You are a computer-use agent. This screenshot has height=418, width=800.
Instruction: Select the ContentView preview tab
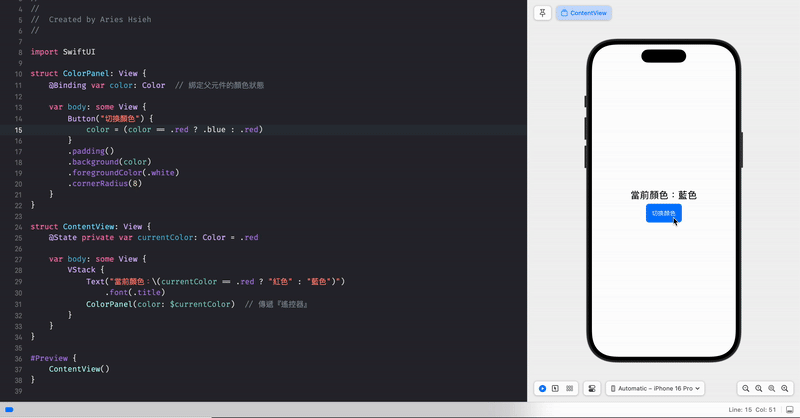click(583, 13)
